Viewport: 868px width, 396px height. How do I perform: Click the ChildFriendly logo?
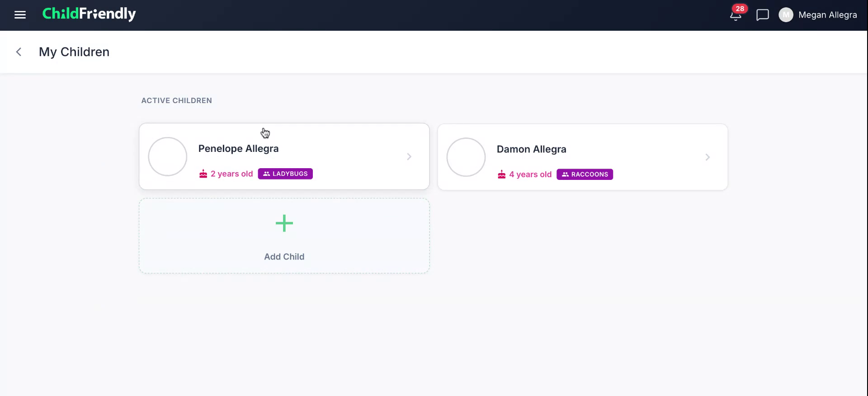[89, 14]
